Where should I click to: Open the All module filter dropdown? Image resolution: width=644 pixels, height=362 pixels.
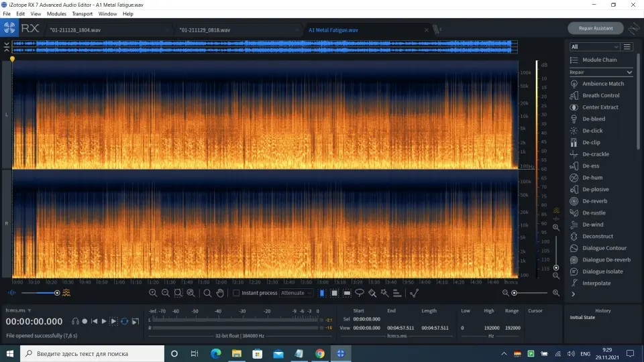pos(594,47)
